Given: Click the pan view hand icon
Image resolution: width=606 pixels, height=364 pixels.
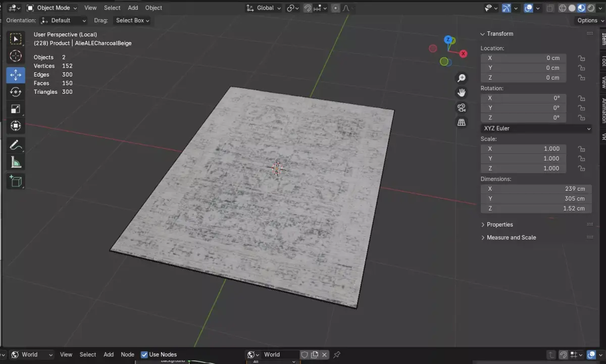Looking at the screenshot, I should 462,92.
